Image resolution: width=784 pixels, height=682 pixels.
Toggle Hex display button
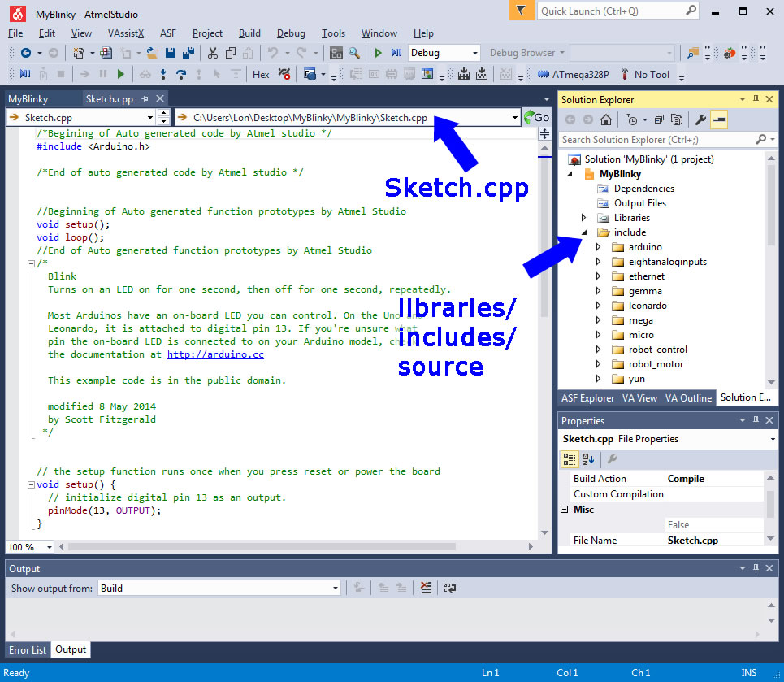click(261, 75)
